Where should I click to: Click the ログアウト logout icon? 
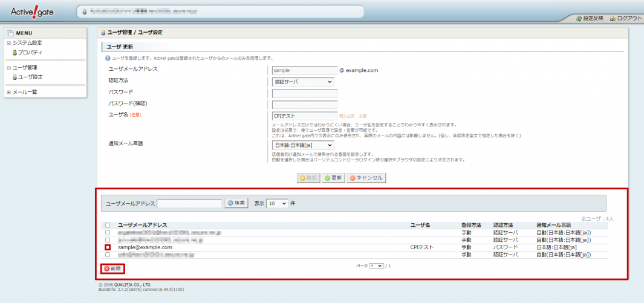[x=613, y=18]
